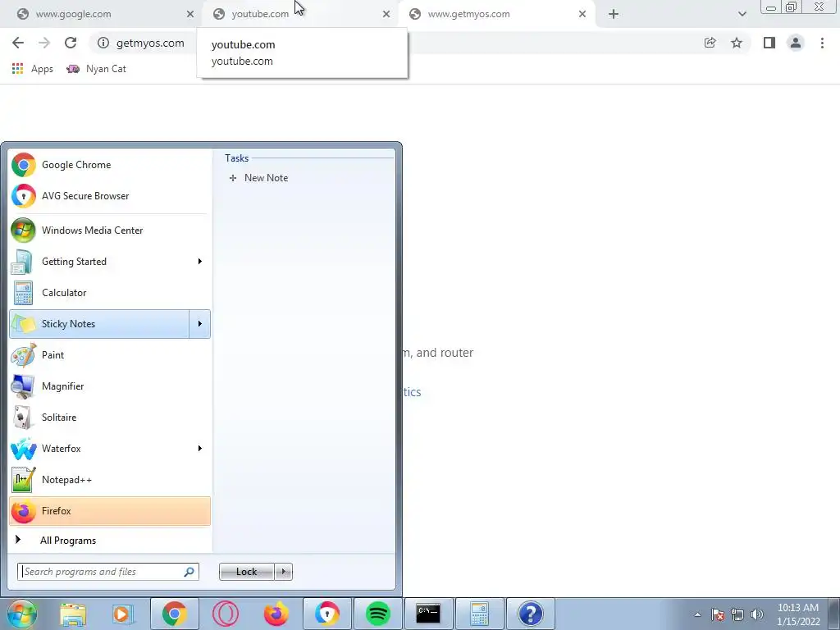Launch Notepad++ from Start menu

[x=110, y=479]
